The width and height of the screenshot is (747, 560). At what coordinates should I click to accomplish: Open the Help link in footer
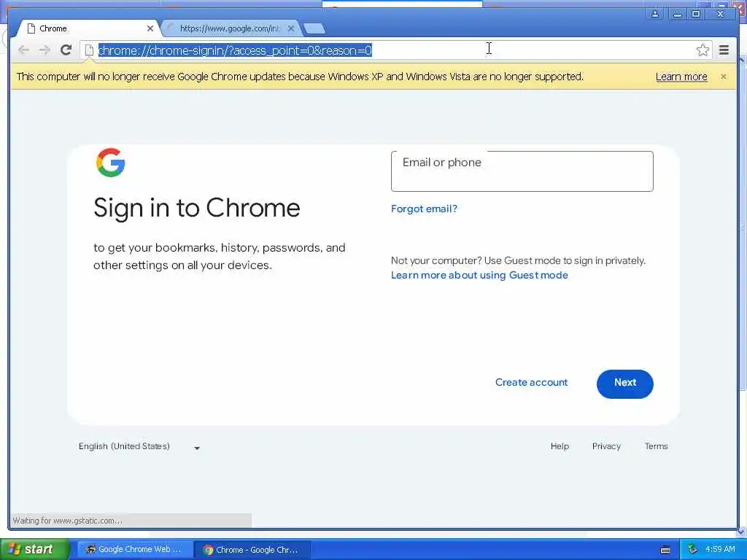pos(560,446)
